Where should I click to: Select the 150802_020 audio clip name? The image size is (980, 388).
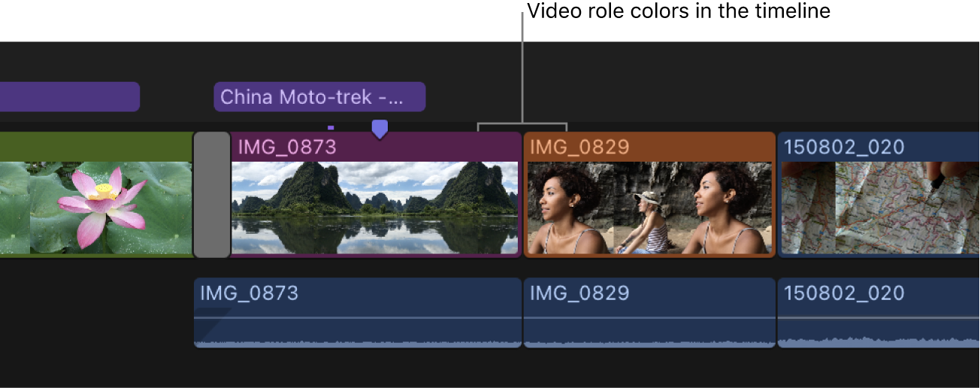coord(844,293)
